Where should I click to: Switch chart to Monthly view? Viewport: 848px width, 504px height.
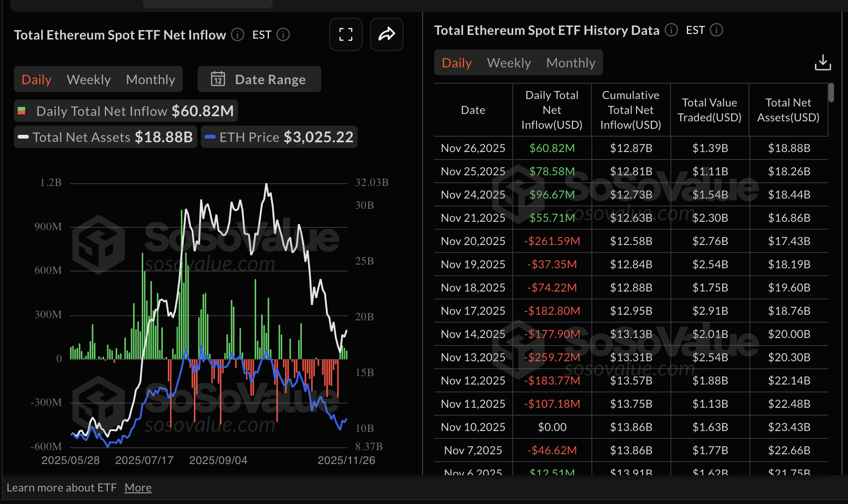(x=150, y=79)
